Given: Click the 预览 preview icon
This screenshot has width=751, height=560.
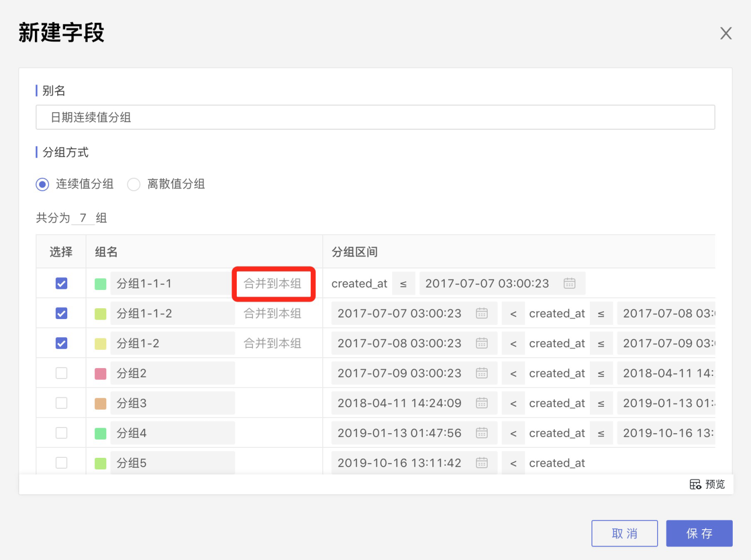Looking at the screenshot, I should (x=695, y=484).
